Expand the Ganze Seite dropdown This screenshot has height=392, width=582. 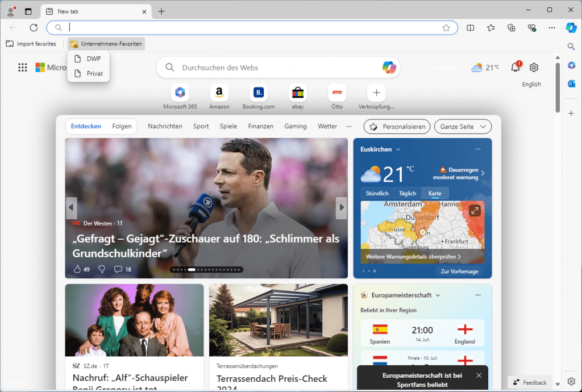click(x=463, y=126)
